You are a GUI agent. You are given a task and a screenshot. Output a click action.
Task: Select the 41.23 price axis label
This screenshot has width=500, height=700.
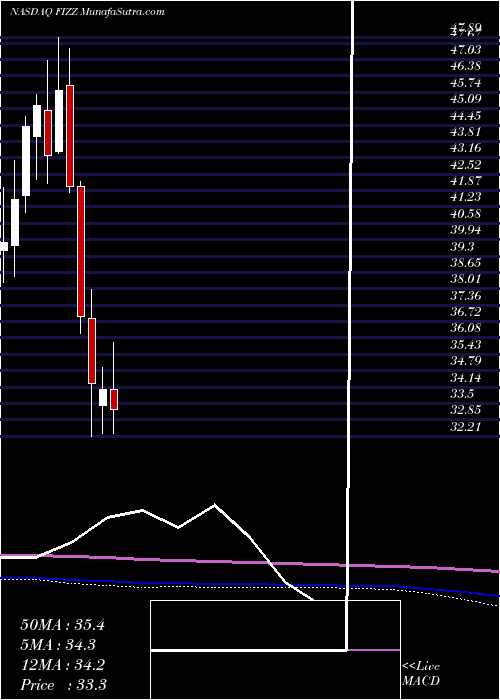[x=465, y=197]
